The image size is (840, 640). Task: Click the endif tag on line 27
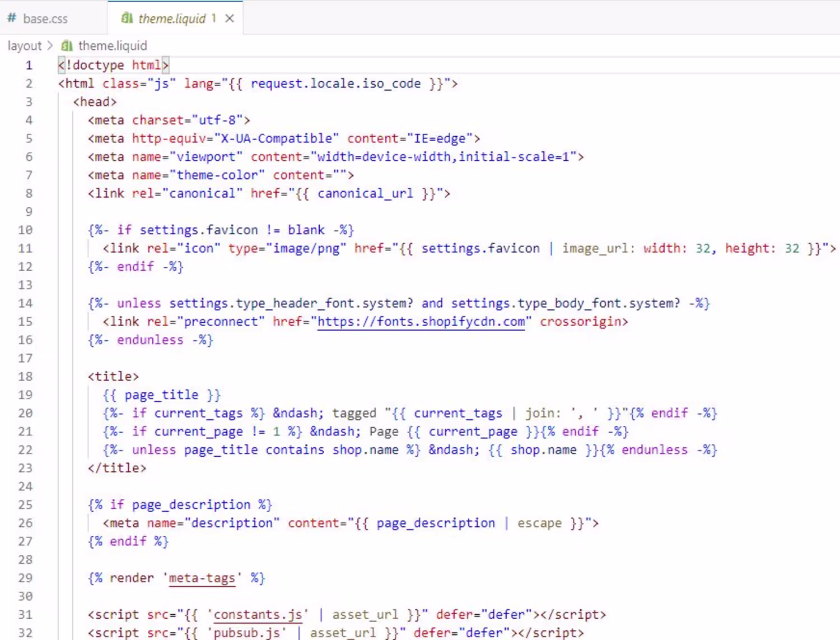(x=128, y=541)
